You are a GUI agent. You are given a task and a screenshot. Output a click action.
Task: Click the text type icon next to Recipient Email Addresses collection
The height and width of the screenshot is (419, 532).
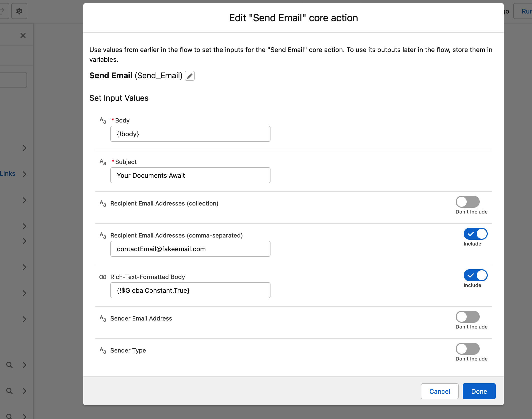click(103, 203)
